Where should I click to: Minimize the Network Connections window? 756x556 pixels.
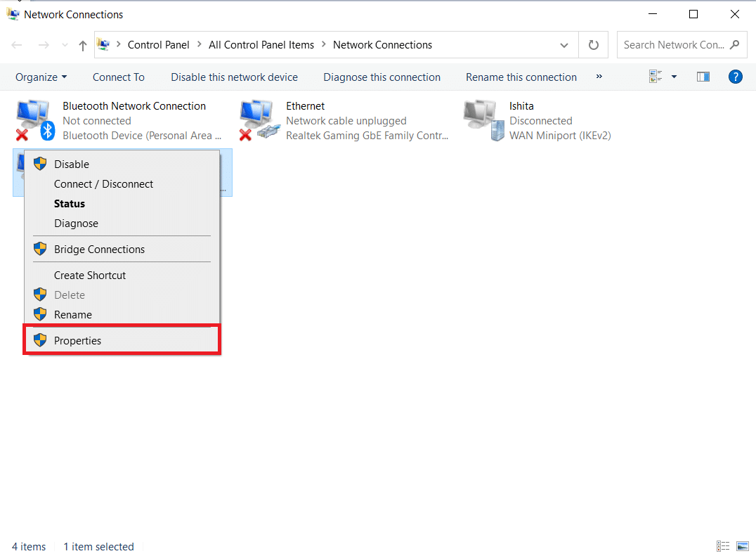tap(652, 14)
